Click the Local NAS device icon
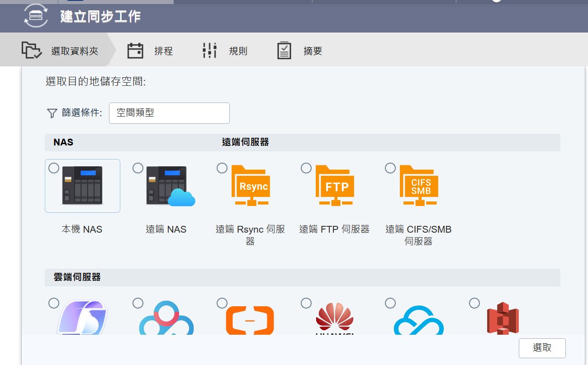 click(82, 184)
